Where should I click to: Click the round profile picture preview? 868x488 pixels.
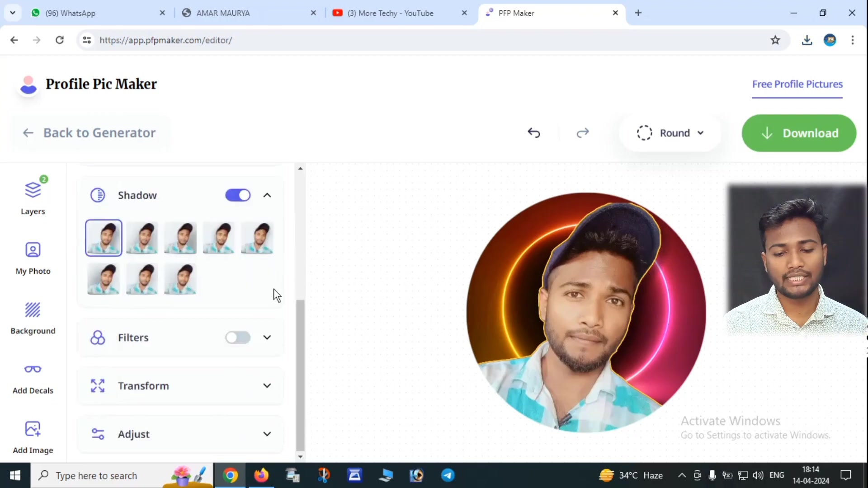[x=586, y=312]
